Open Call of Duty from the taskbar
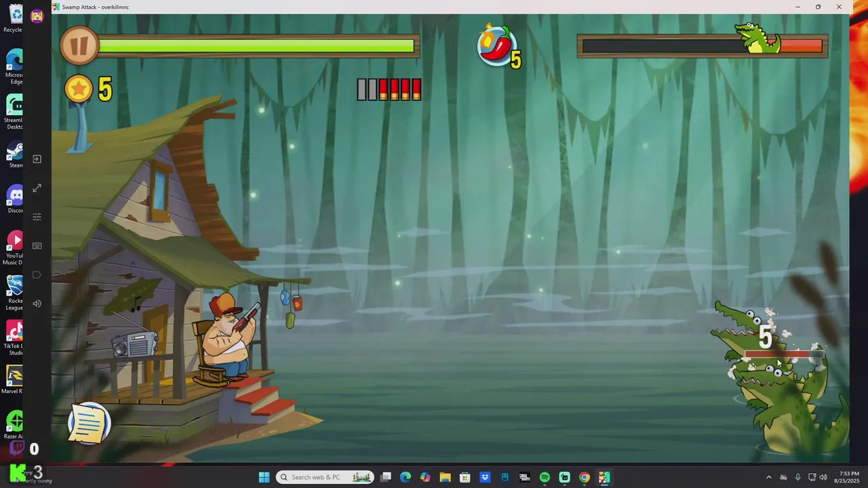The width and height of the screenshot is (868, 488). point(524,477)
